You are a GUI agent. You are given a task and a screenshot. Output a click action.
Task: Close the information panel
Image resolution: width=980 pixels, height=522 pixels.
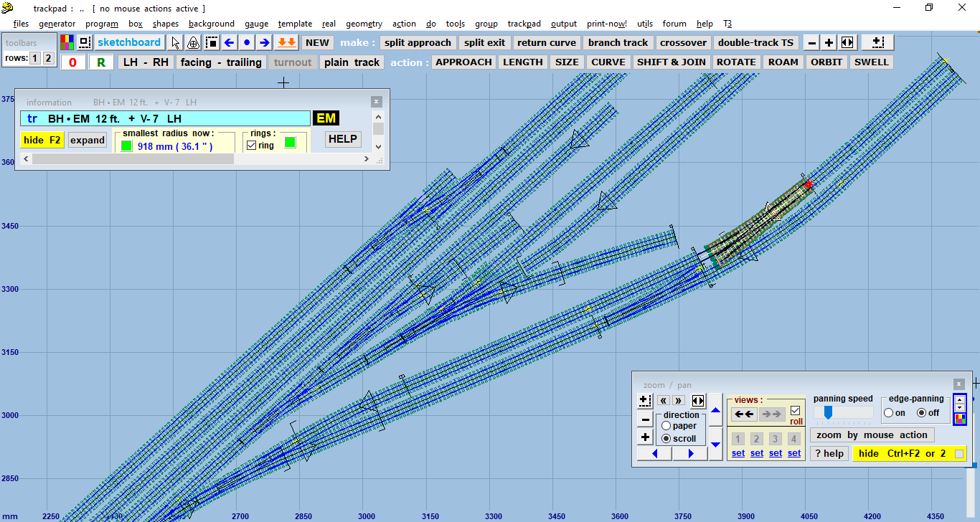point(377,102)
